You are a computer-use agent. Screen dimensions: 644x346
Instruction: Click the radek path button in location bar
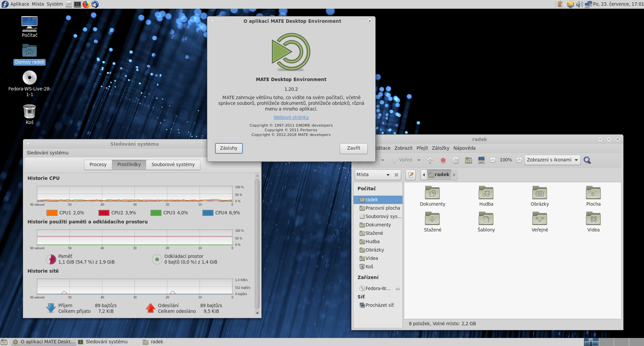click(x=439, y=175)
